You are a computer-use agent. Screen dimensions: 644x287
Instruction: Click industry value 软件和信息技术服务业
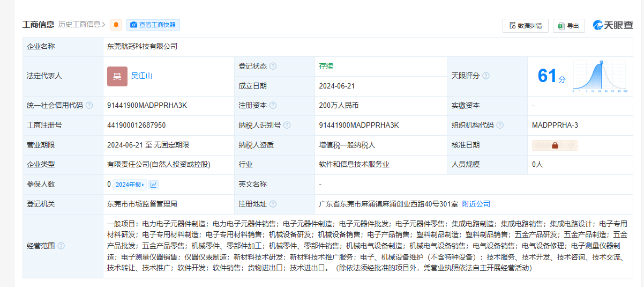pyautogui.click(x=354, y=165)
